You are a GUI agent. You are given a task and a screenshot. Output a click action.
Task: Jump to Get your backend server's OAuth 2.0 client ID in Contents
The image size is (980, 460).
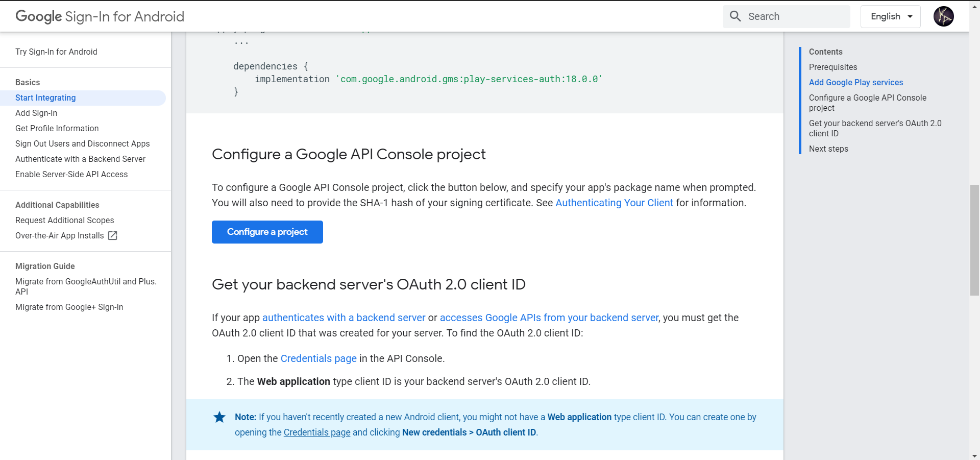[875, 128]
